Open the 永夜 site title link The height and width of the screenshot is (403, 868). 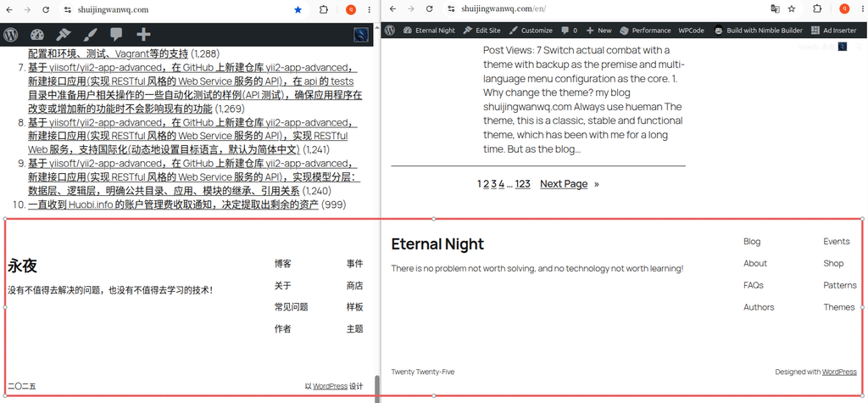22,266
